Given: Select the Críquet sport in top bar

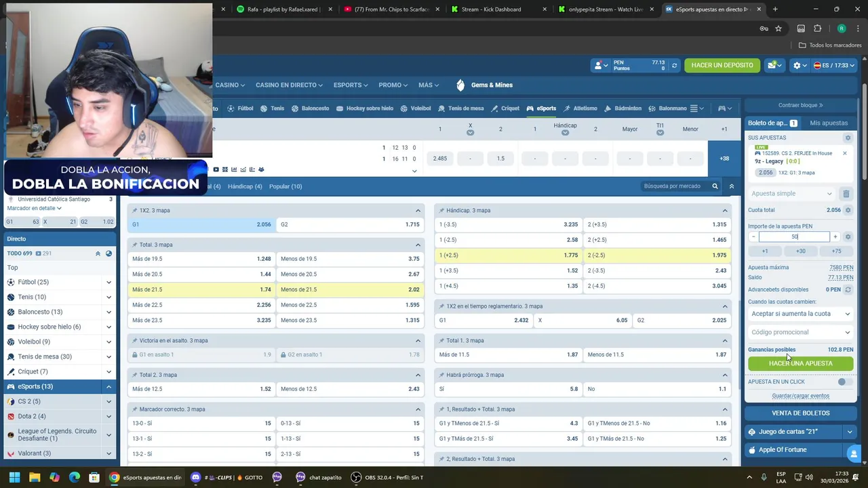Looking at the screenshot, I should [x=505, y=108].
